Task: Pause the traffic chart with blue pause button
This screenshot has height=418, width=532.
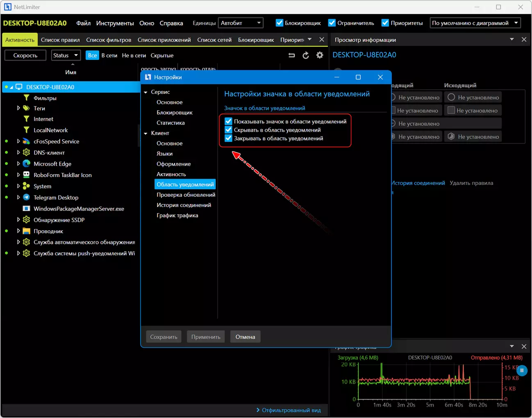Action: [522, 370]
